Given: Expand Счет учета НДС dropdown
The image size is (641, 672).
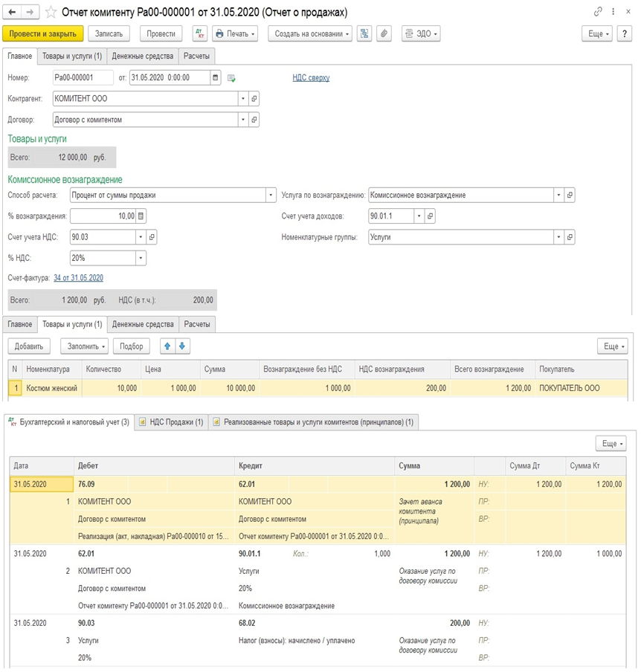Looking at the screenshot, I should coord(141,237).
